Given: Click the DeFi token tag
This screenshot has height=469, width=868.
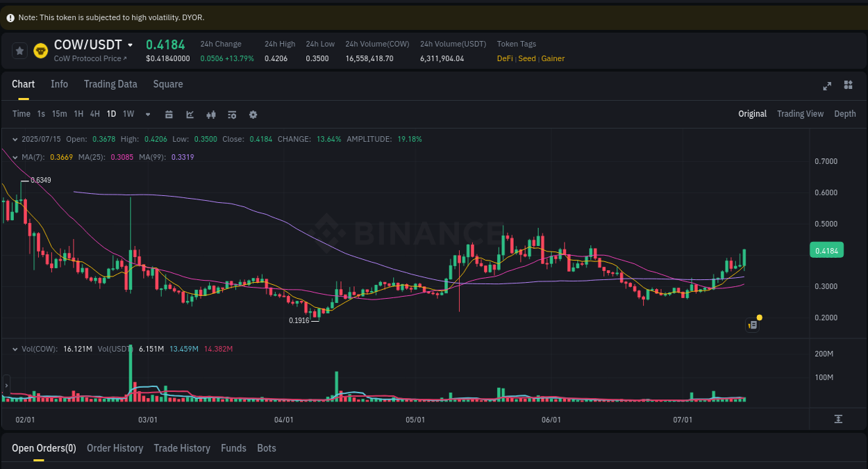Looking at the screenshot, I should point(505,58).
